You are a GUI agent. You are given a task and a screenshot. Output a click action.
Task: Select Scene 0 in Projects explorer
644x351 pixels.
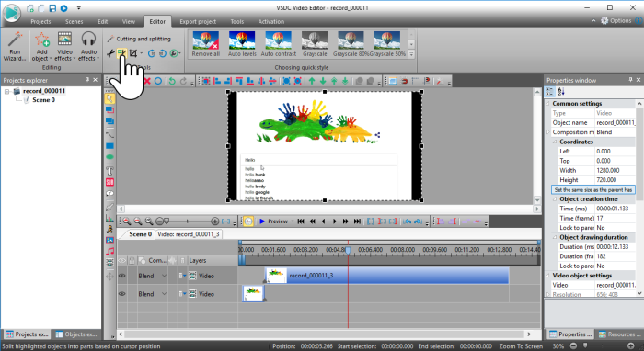pyautogui.click(x=43, y=99)
